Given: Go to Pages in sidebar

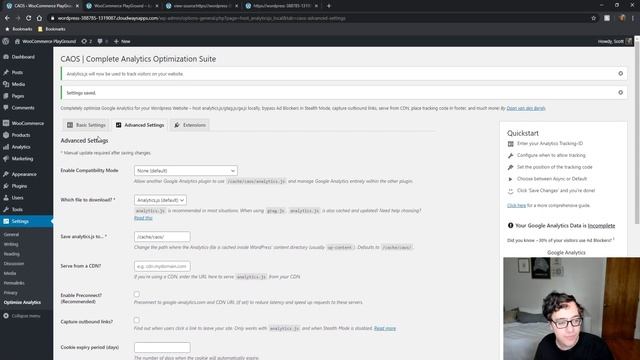Looking at the screenshot, I should pyautogui.click(x=18, y=96).
